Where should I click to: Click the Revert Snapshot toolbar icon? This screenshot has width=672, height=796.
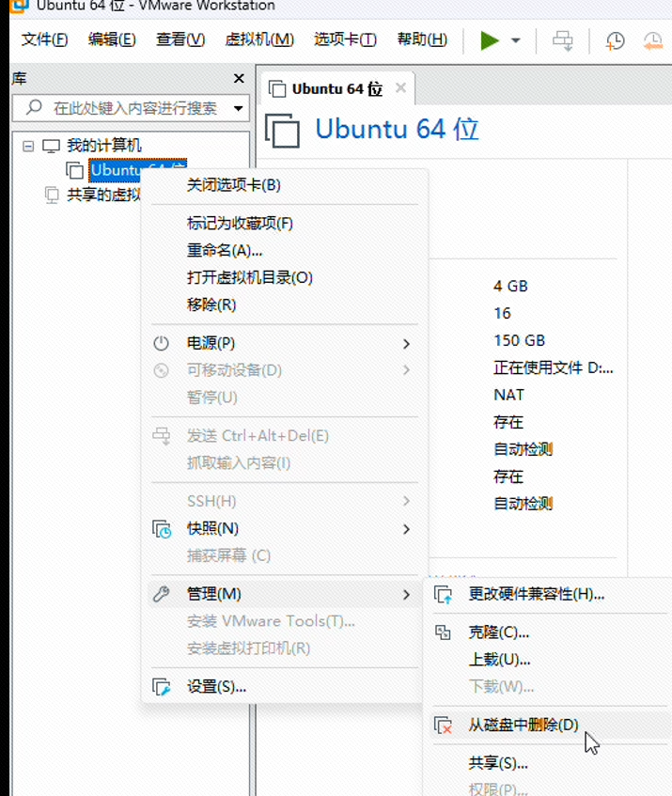(x=653, y=40)
